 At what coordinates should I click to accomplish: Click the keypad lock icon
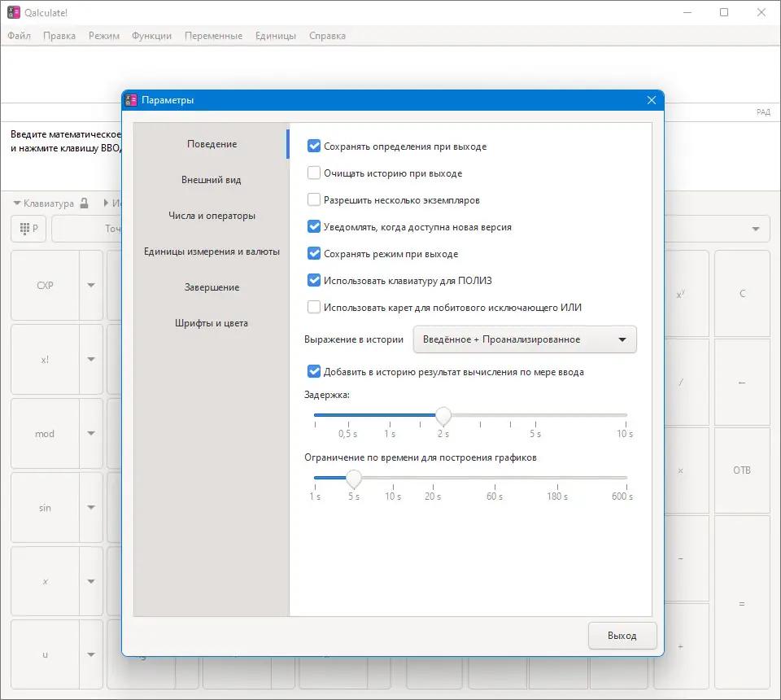click(x=84, y=203)
